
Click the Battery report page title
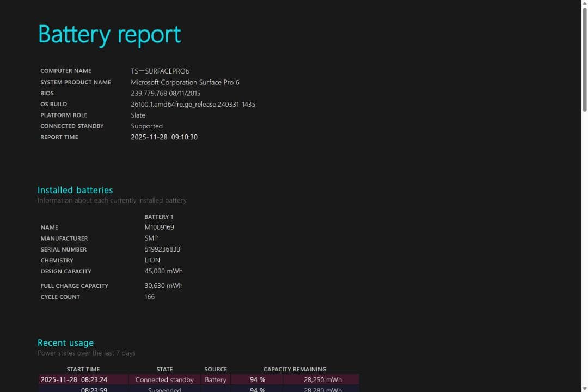tap(109, 34)
